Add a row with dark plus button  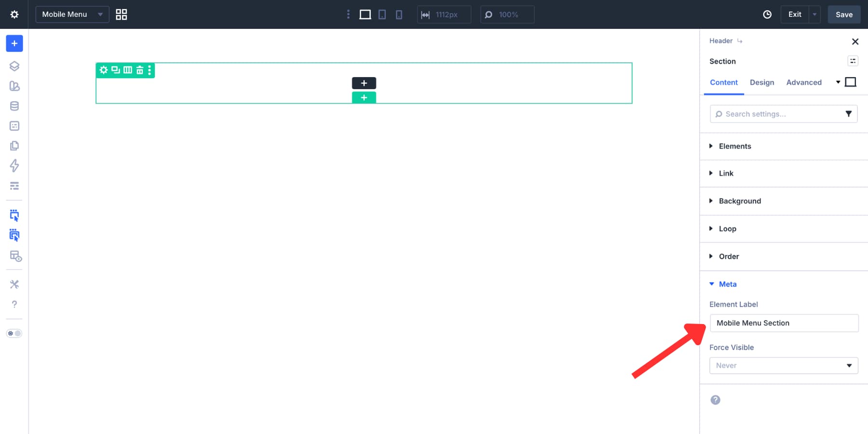(364, 83)
